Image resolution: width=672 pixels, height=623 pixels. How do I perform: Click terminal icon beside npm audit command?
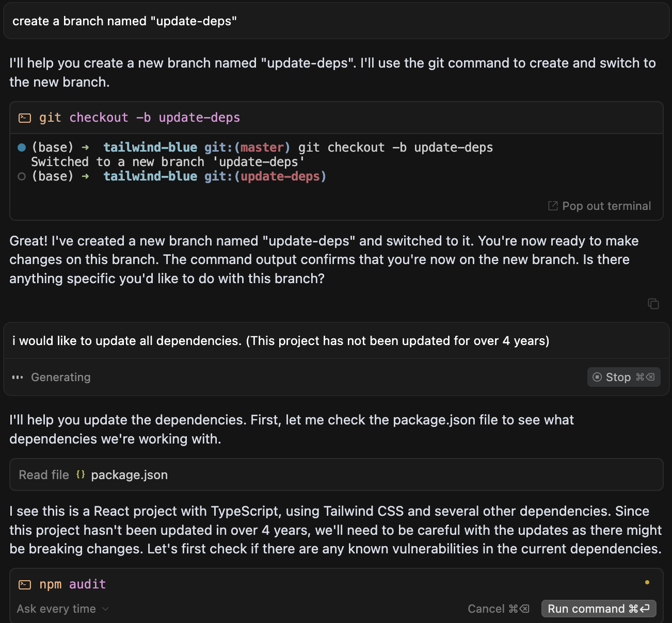point(25,584)
